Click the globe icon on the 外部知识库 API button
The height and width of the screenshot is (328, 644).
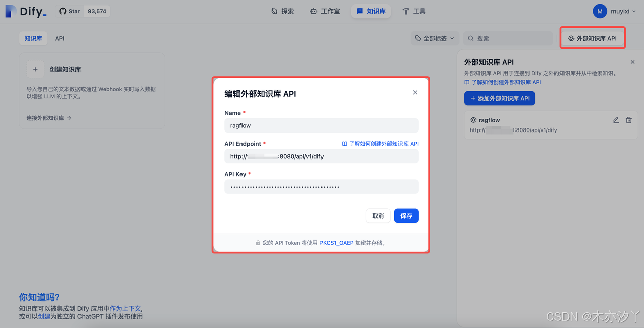[x=571, y=37]
